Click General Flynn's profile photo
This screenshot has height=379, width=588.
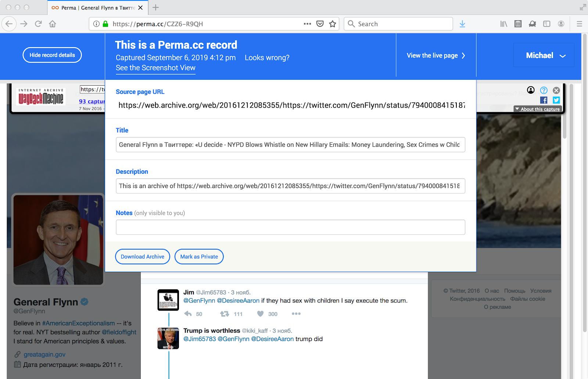point(58,240)
